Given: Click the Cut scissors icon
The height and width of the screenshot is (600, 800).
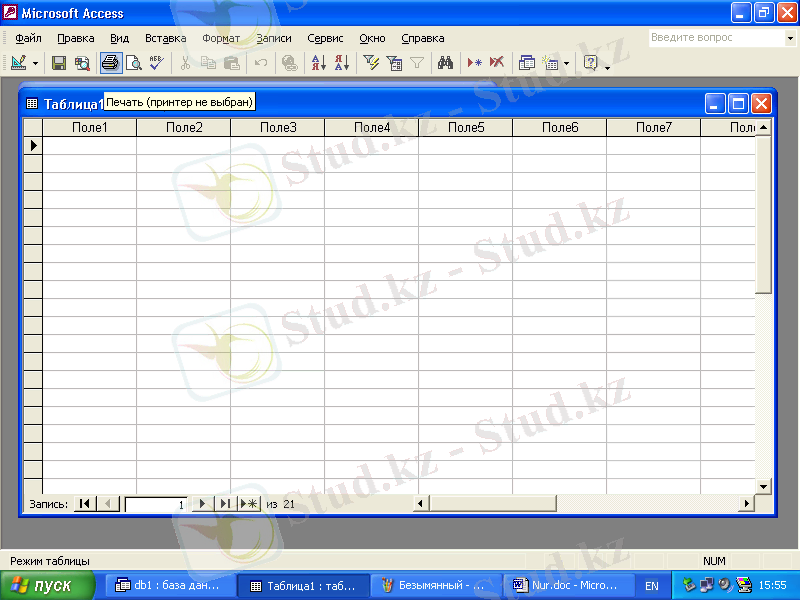Looking at the screenshot, I should point(185,63).
